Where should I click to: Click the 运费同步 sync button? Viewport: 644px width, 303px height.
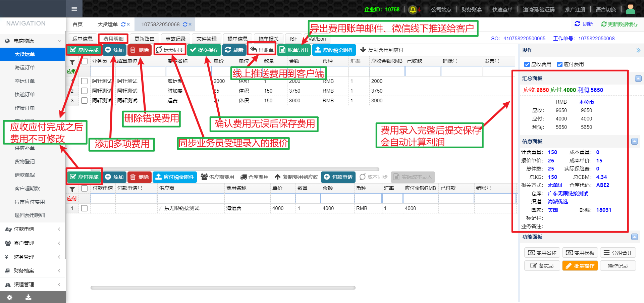pos(170,50)
